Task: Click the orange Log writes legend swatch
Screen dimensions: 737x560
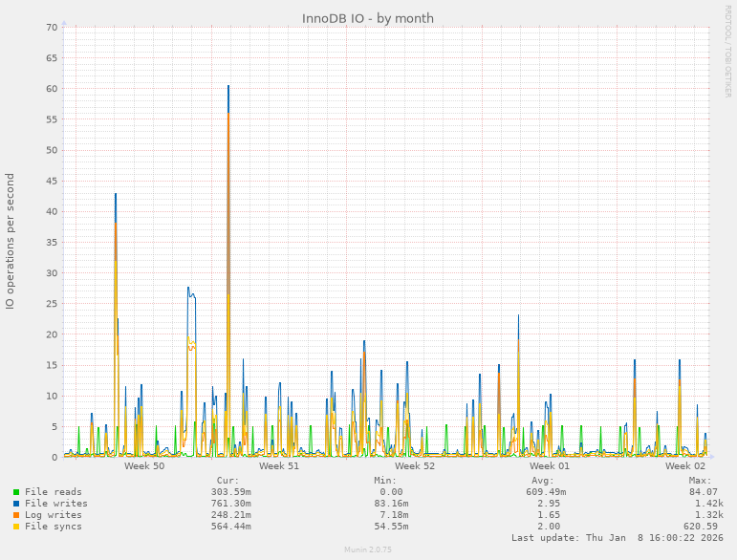Action: click(16, 515)
